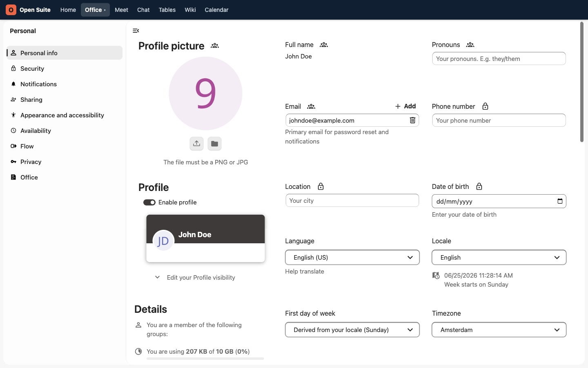This screenshot has width=588, height=368.
Task: Go to Home in the top navigation
Action: pos(68,10)
